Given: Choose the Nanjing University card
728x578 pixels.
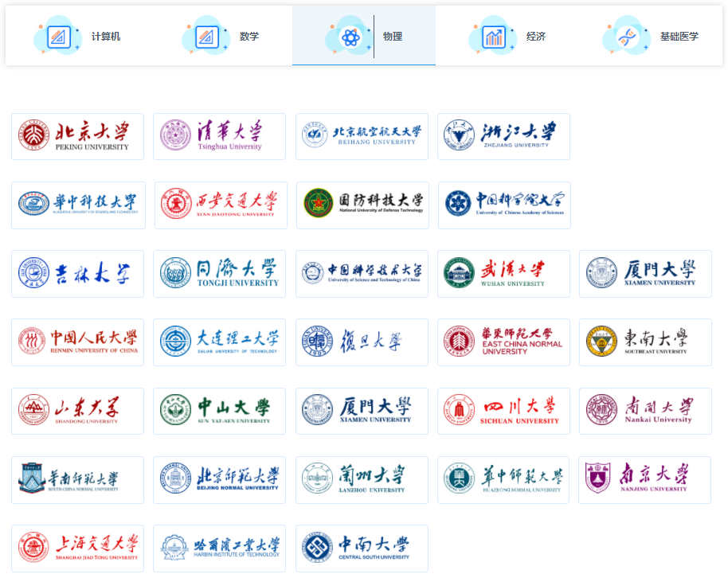Looking at the screenshot, I should (644, 480).
